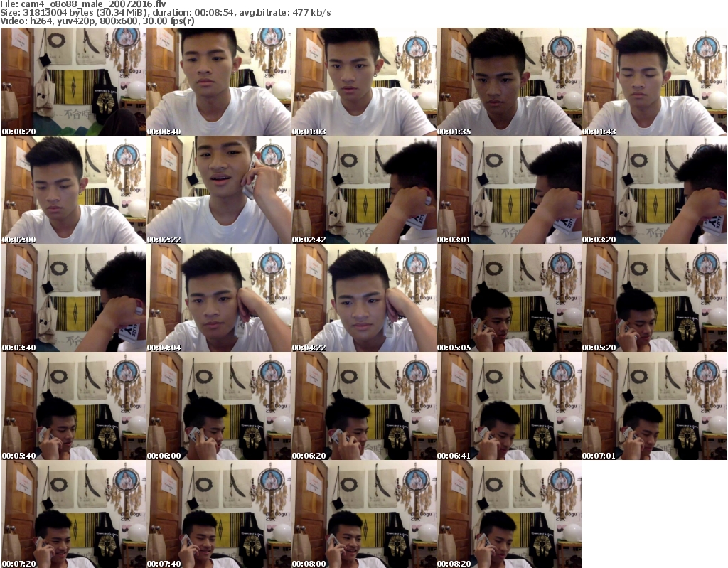Screen dimensions: 728x568
Task: Select the frame stamped 00:07:01
Action: (654, 406)
